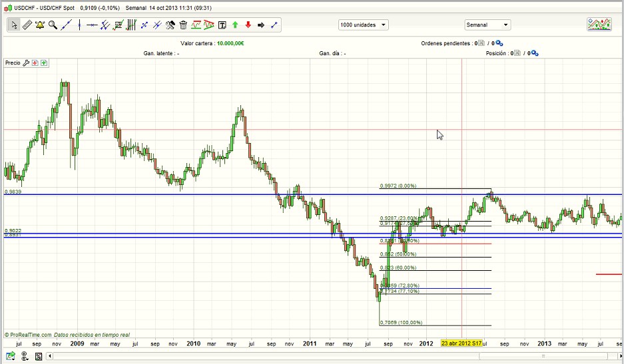Open Precio wrench settings icon
Viewport: 624px width, 364px height.
coord(26,63)
